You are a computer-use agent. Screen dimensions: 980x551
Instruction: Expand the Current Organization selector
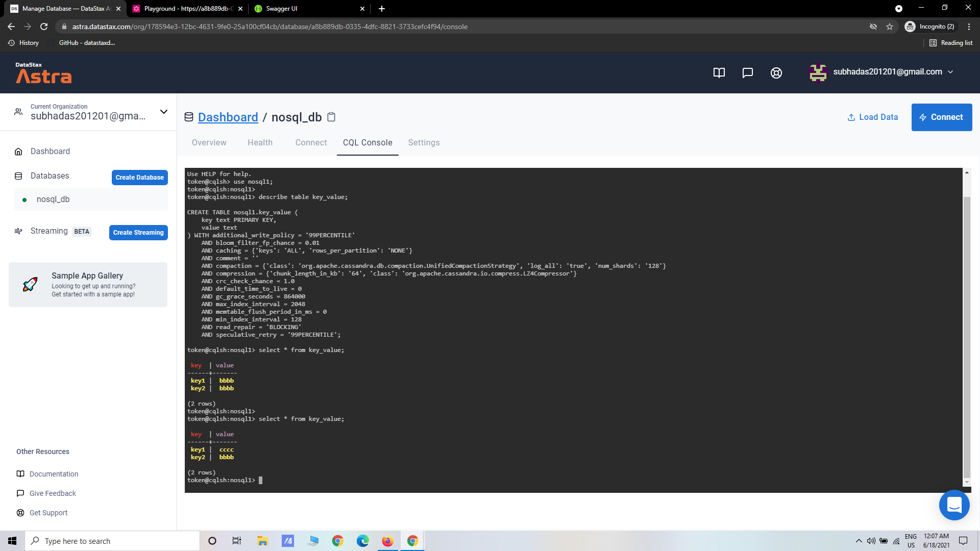pyautogui.click(x=163, y=112)
